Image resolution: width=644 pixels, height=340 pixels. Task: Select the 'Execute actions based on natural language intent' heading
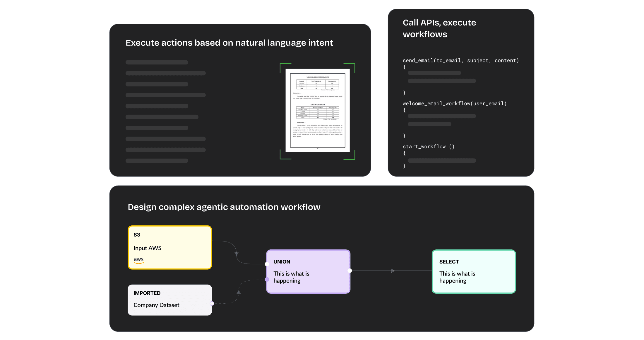tap(229, 43)
